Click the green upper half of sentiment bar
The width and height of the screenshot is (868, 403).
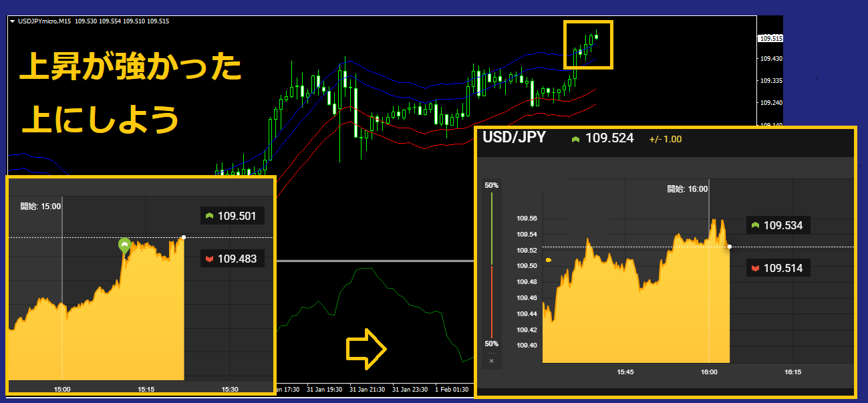pyautogui.click(x=492, y=229)
